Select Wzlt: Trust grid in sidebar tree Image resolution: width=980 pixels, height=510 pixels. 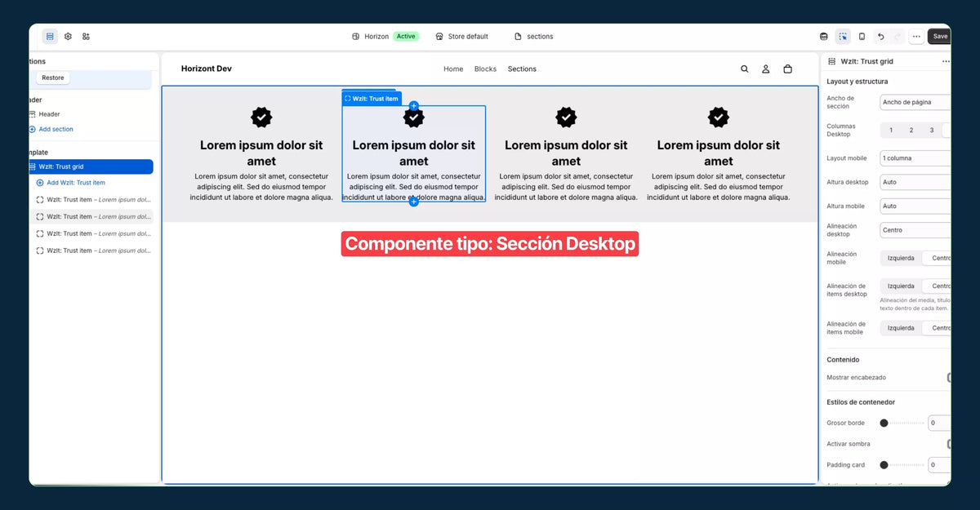click(90, 166)
